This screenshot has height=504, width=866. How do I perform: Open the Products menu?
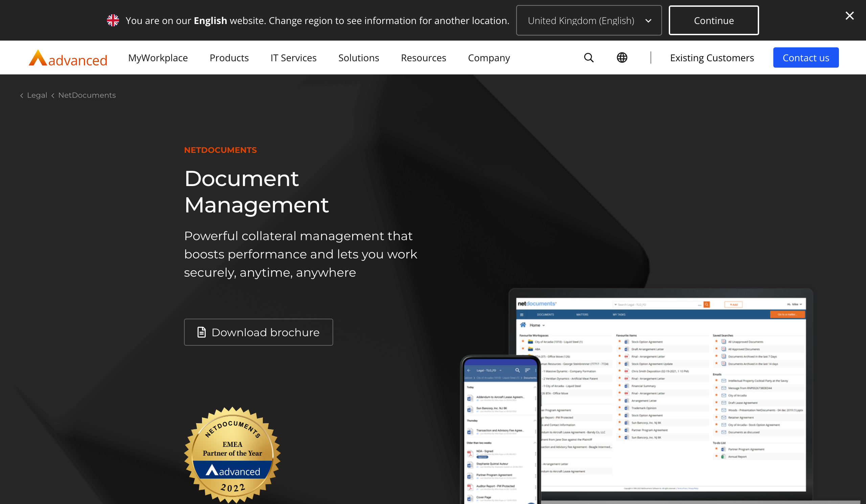pyautogui.click(x=229, y=58)
